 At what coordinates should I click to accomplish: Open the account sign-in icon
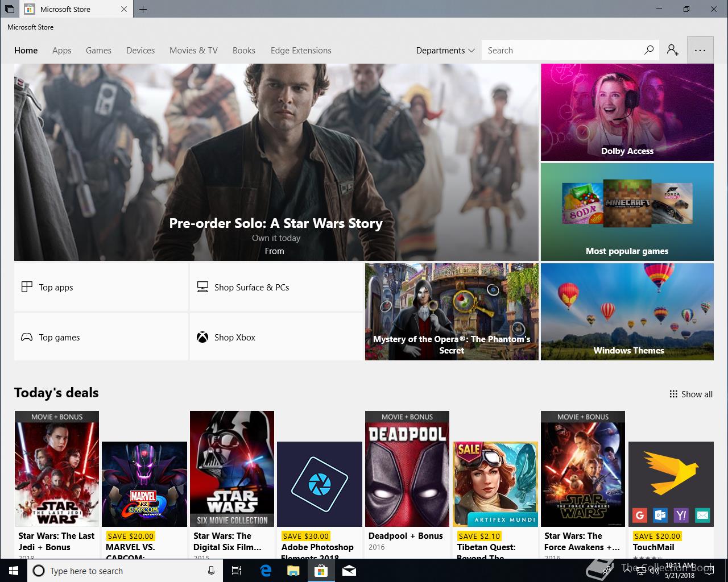pyautogui.click(x=673, y=50)
